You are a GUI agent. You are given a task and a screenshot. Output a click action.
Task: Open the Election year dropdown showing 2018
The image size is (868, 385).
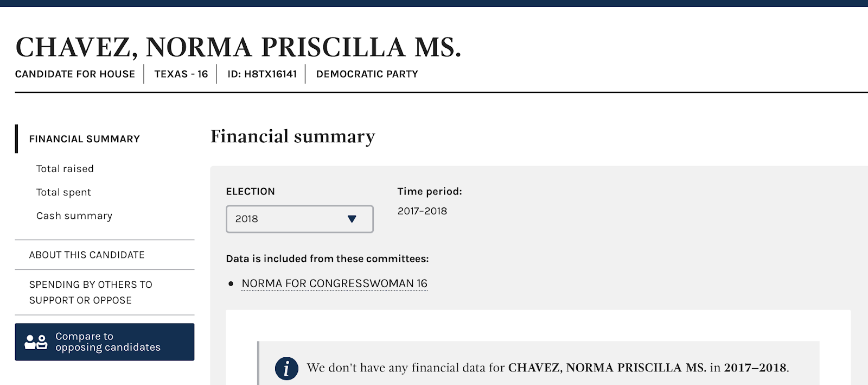[299, 219]
